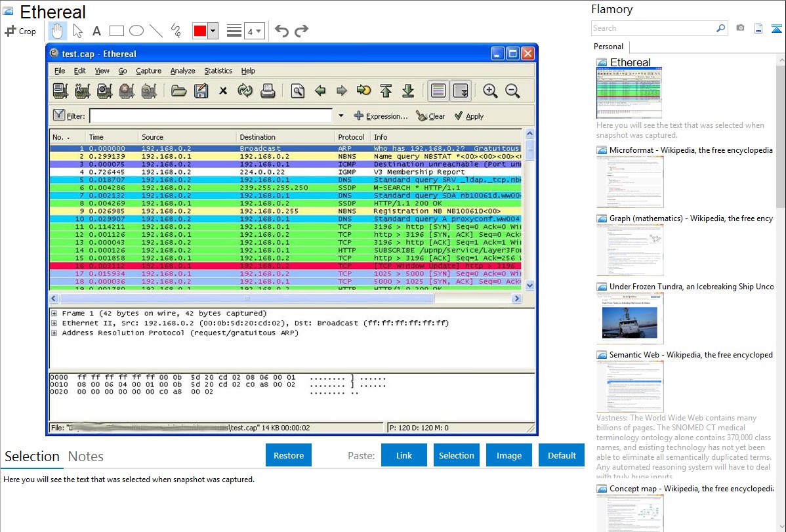The image size is (786, 532).
Task: Activate the hand pan tool
Action: point(57,31)
